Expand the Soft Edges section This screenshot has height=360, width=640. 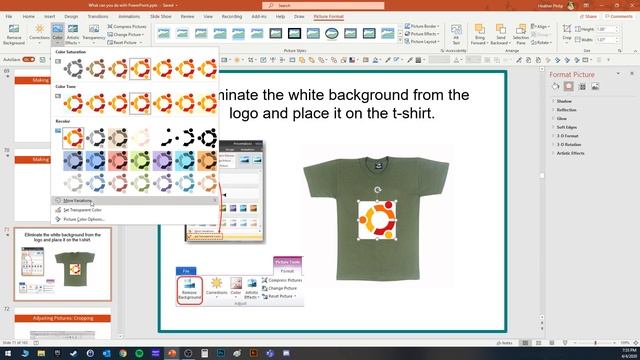567,127
